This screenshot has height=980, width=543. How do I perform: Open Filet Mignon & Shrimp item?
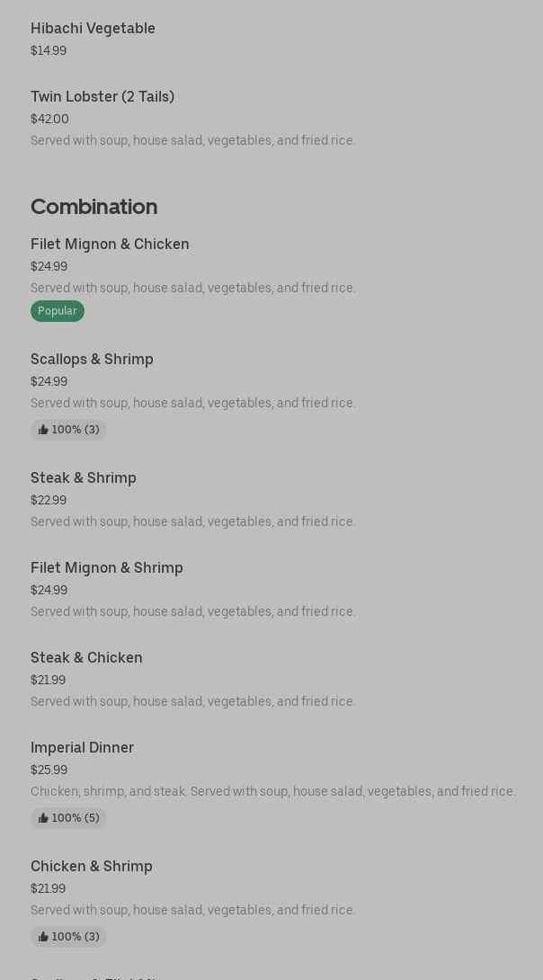(107, 568)
